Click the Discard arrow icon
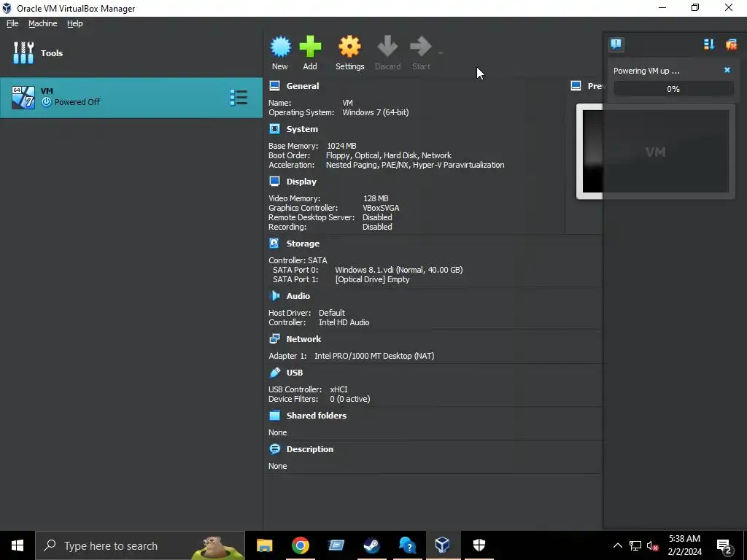The image size is (747, 560). click(x=387, y=47)
